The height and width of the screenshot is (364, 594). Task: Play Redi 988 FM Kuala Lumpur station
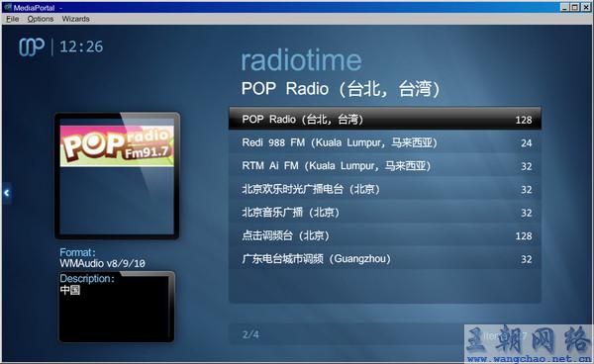click(385, 142)
